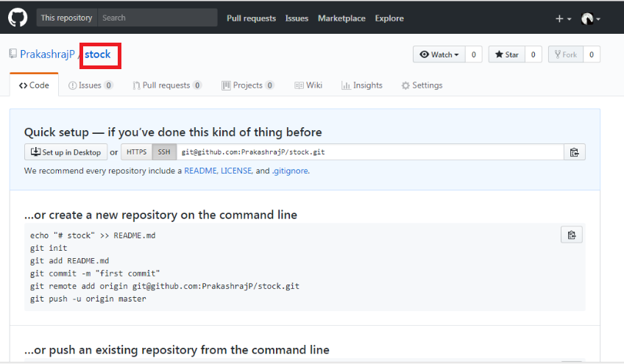
Task: Toggle the This repository search scope
Action: (66, 18)
